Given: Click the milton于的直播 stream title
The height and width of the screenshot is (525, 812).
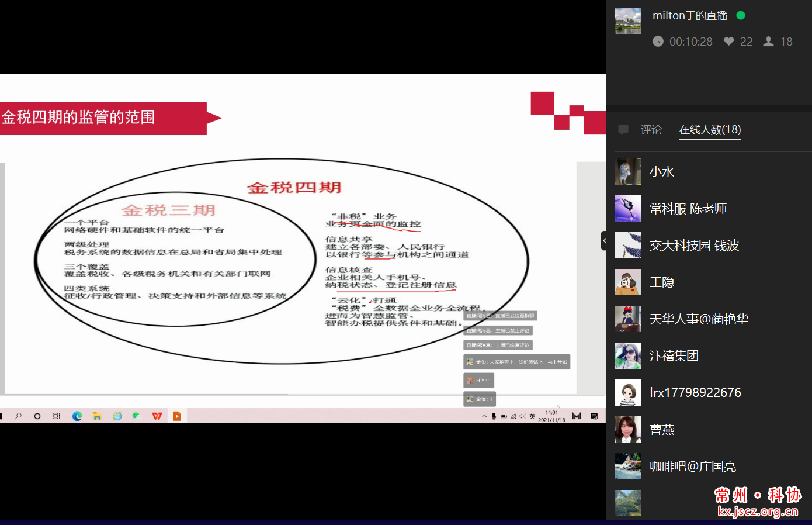Looking at the screenshot, I should coord(689,16).
